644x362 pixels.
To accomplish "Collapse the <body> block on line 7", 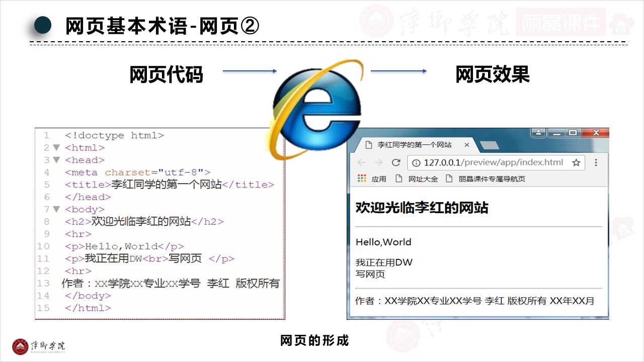I will point(56,209).
